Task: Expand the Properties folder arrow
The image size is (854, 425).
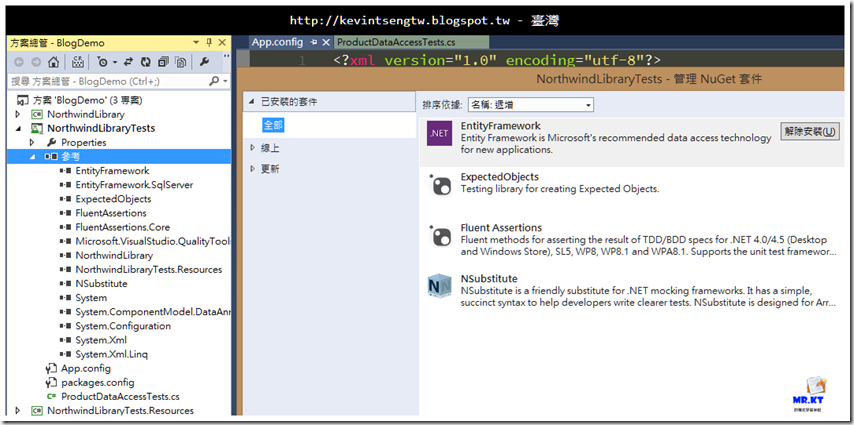Action: 32,143
